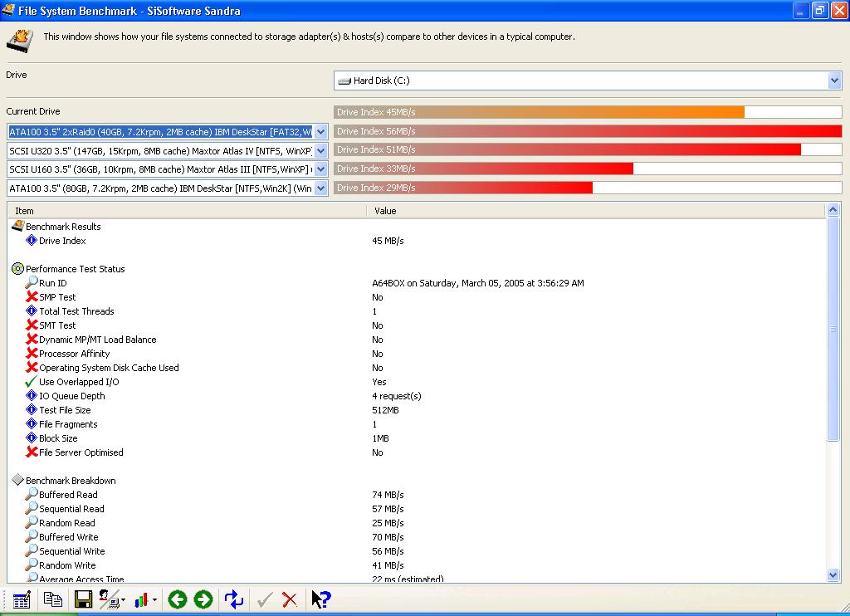
Task: Expand the SCSI U320 Maxtor Atlas IV dropdown
Action: 321,151
